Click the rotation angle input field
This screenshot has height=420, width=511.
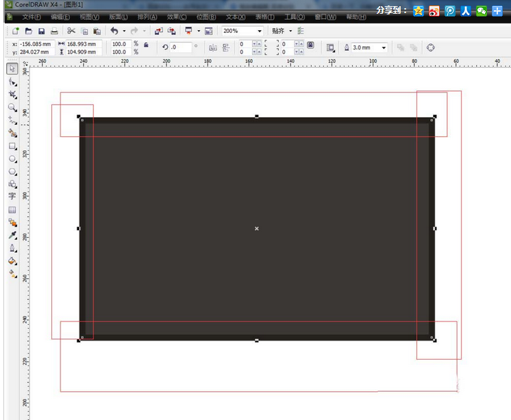click(181, 47)
